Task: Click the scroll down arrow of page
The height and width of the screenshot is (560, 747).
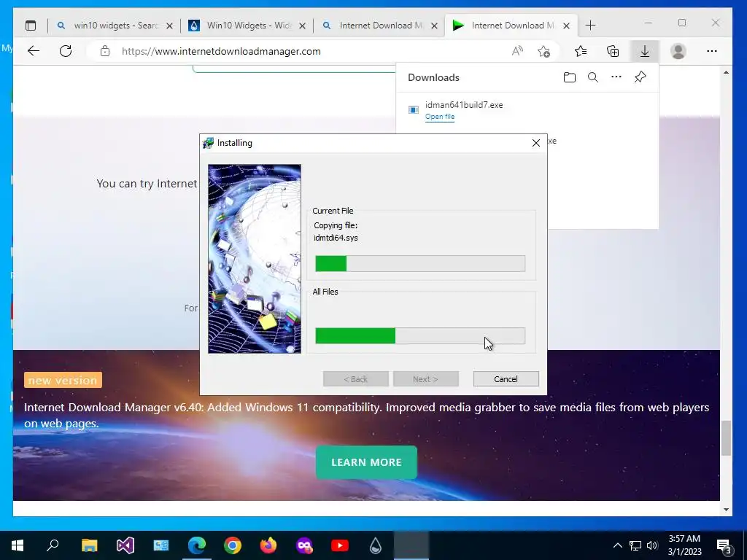Action: coord(726,510)
